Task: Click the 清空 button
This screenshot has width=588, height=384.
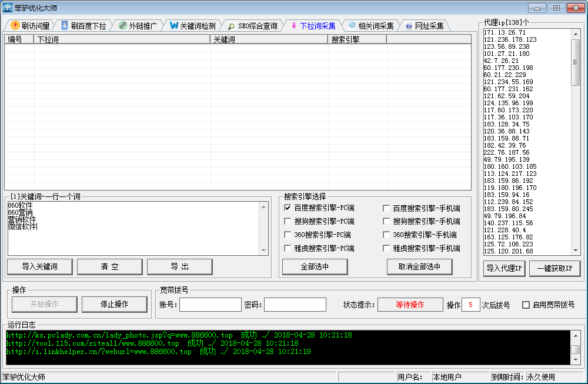Action: [109, 266]
